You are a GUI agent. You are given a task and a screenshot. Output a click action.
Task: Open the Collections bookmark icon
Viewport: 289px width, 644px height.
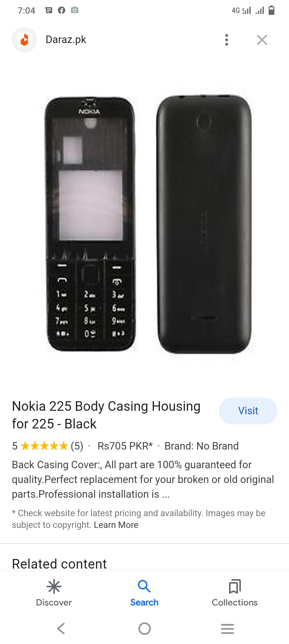tap(235, 586)
